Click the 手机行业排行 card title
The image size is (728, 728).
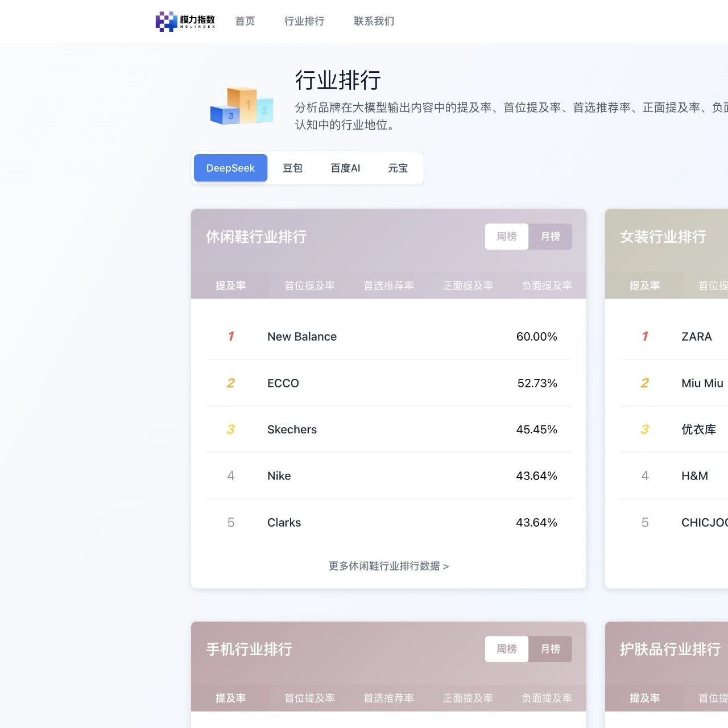(249, 648)
